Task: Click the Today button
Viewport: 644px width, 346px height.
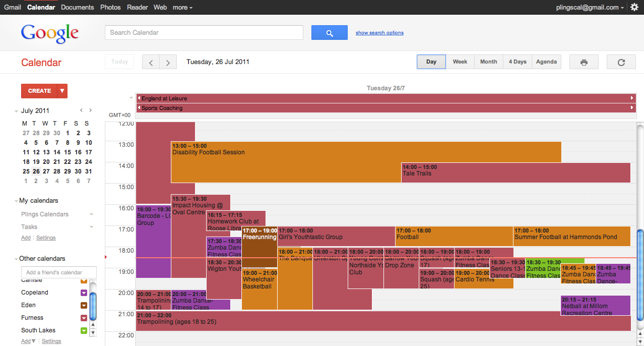Action: [x=119, y=62]
